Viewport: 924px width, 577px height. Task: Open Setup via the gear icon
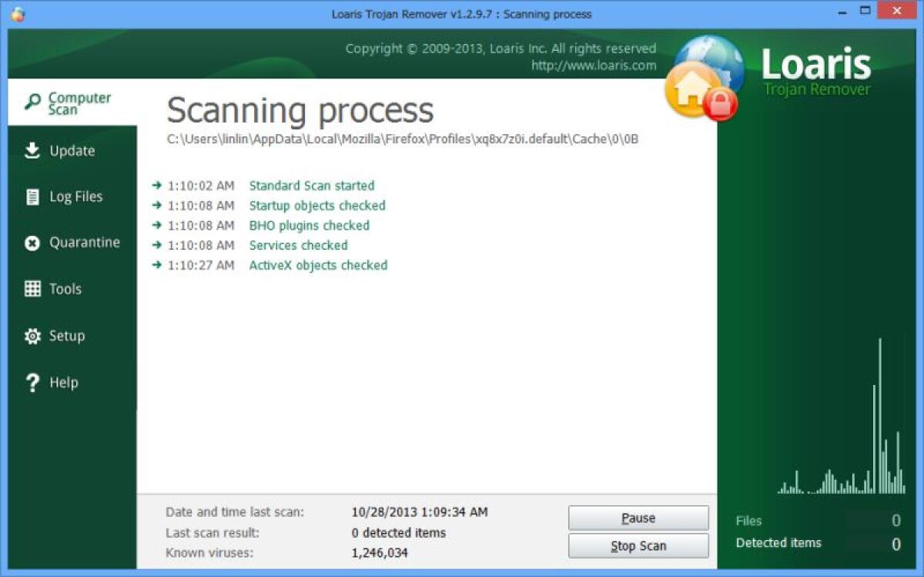point(32,336)
